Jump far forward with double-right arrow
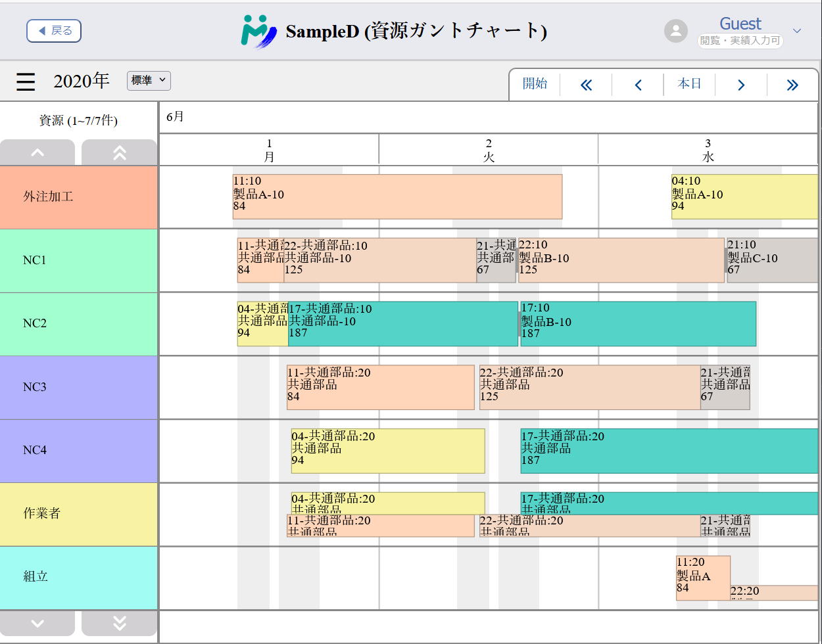 pos(792,85)
